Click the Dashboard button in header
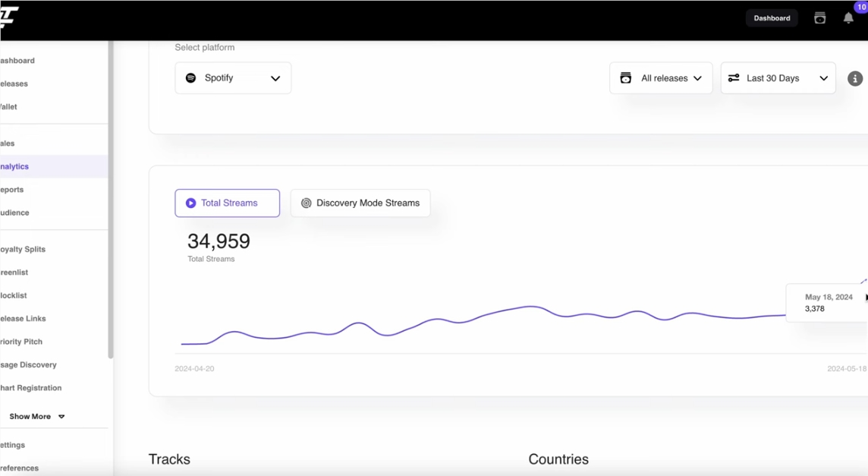 [x=772, y=18]
